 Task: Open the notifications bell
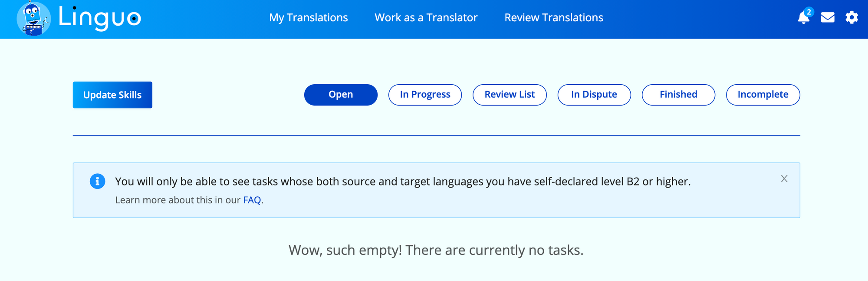803,18
